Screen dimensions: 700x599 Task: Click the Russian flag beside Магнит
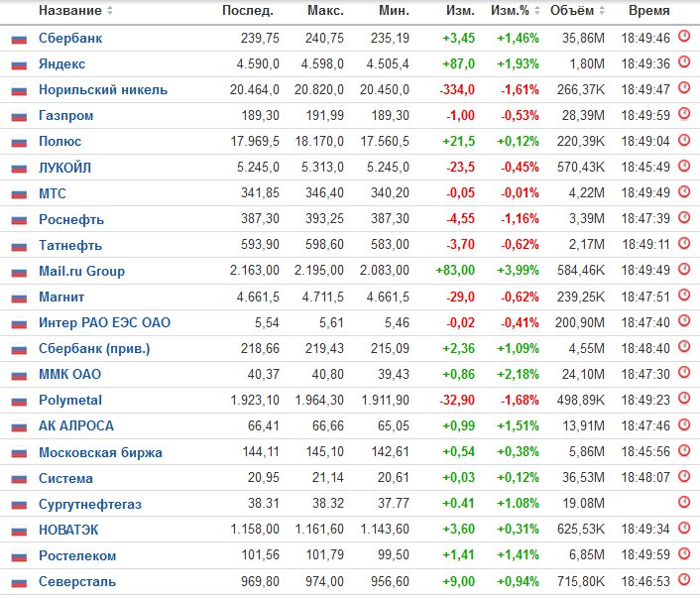click(x=19, y=298)
